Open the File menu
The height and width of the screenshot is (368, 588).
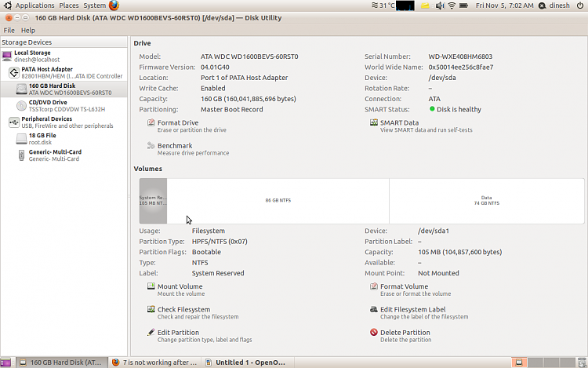(9, 31)
